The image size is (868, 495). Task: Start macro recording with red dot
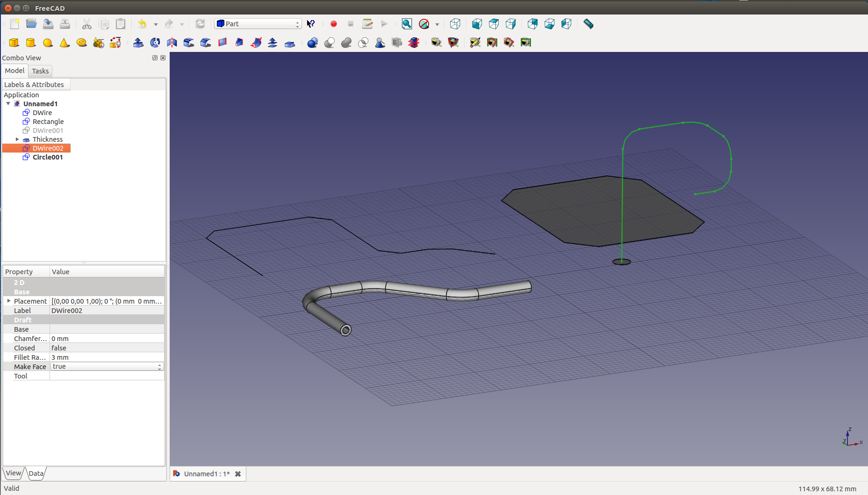coord(334,24)
